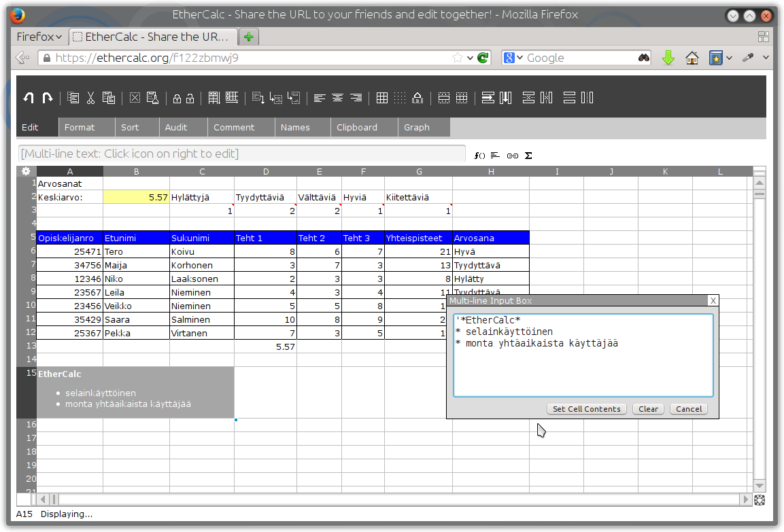Cut selection with the scissors icon
Screen dimensions: 784x532
[x=90, y=98]
